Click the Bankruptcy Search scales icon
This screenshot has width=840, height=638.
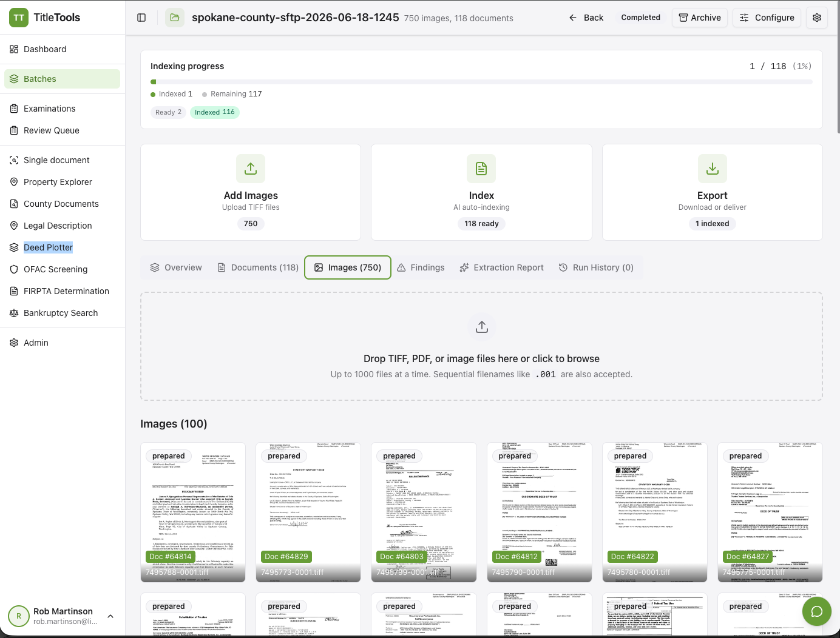pyautogui.click(x=14, y=313)
